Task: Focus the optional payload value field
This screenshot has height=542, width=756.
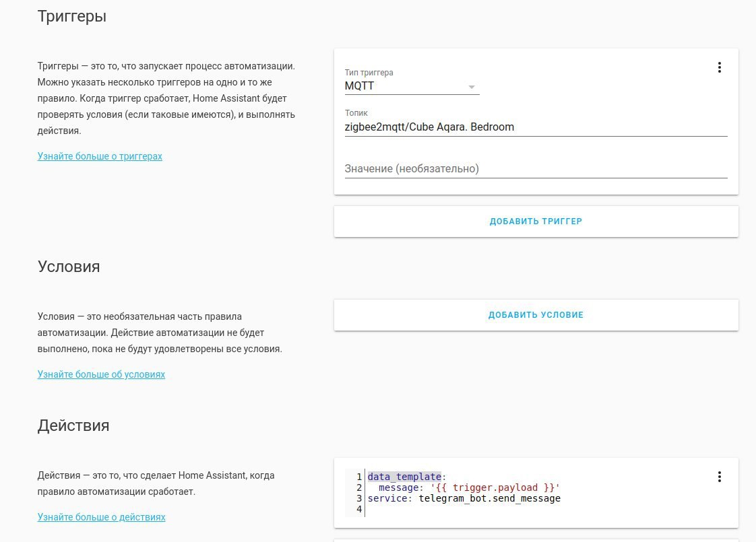Action: [x=536, y=169]
